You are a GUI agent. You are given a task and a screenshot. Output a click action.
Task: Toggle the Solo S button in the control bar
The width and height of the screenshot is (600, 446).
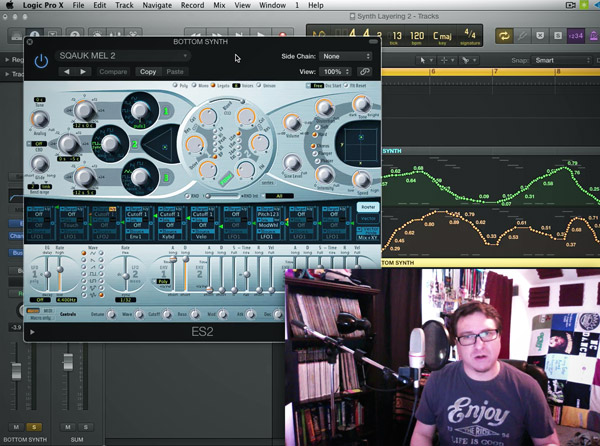point(558,36)
